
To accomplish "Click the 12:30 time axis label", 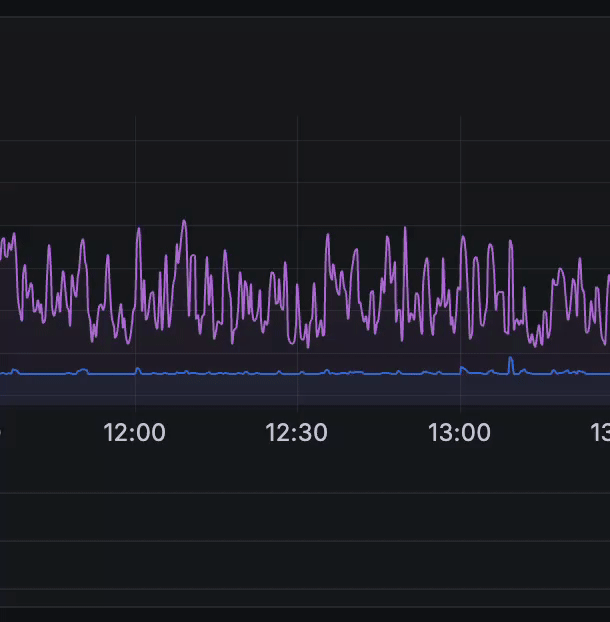I will [x=297, y=432].
